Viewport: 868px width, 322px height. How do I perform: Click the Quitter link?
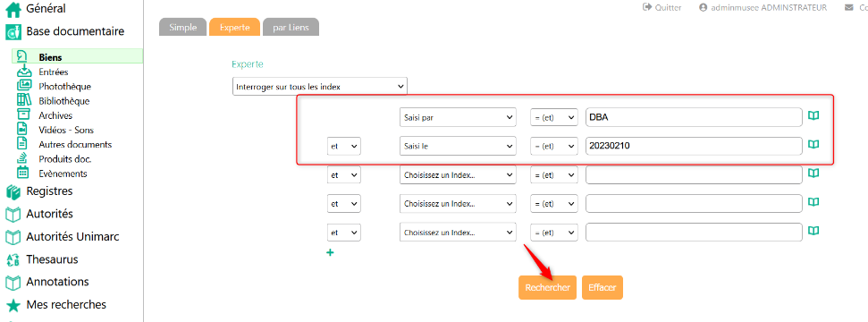pos(662,8)
